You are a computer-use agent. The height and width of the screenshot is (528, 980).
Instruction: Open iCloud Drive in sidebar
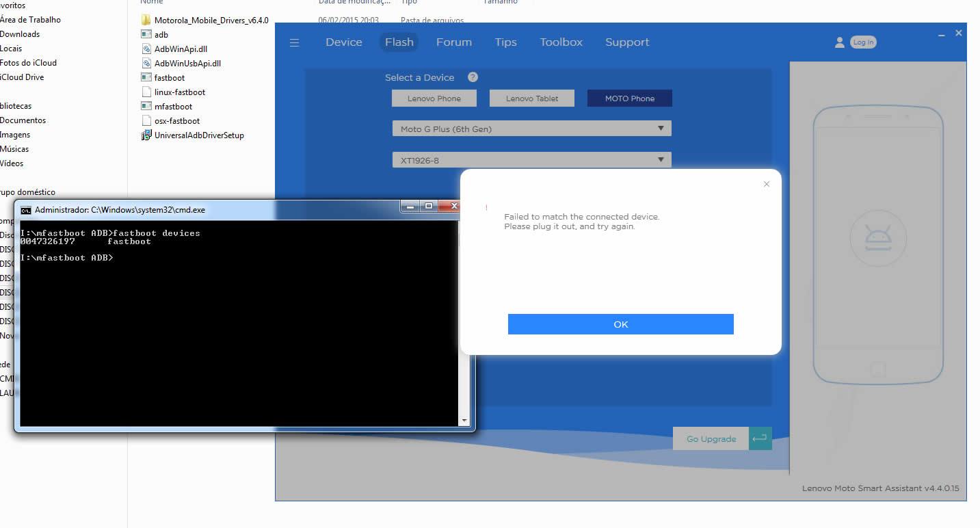(x=22, y=77)
